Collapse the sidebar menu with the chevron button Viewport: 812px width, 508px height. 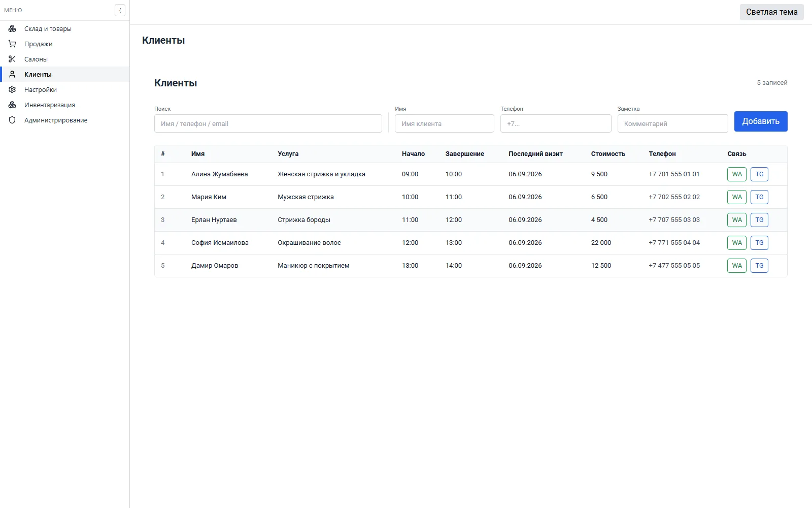120,10
